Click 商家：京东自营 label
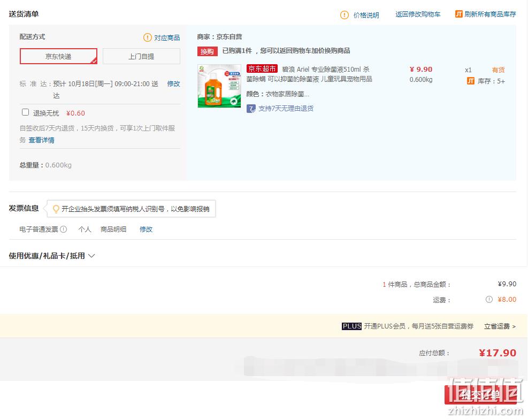This screenshot has height=420, width=528. coord(219,37)
